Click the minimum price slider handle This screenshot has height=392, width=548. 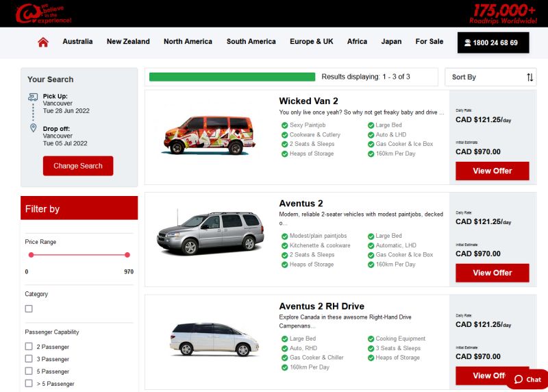(31, 255)
